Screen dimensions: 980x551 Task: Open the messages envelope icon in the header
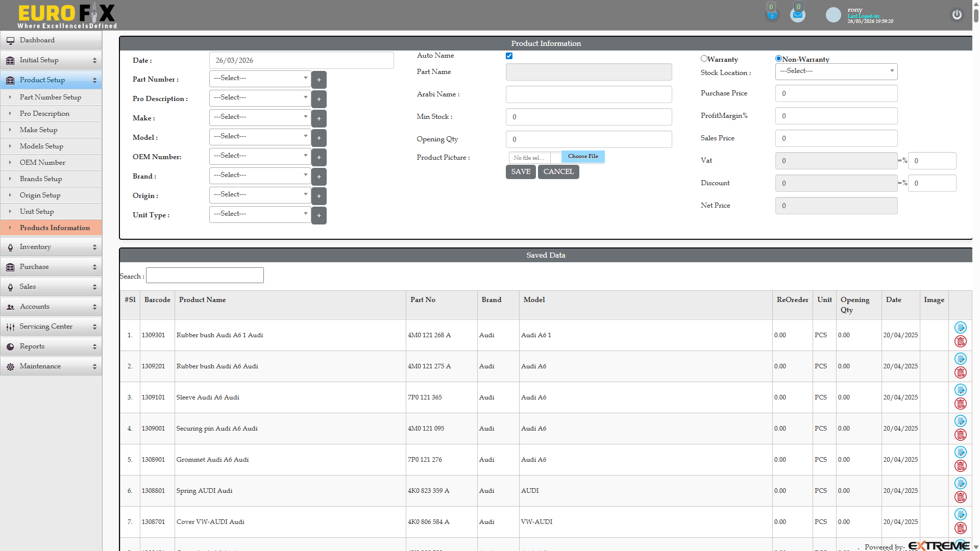(x=798, y=13)
